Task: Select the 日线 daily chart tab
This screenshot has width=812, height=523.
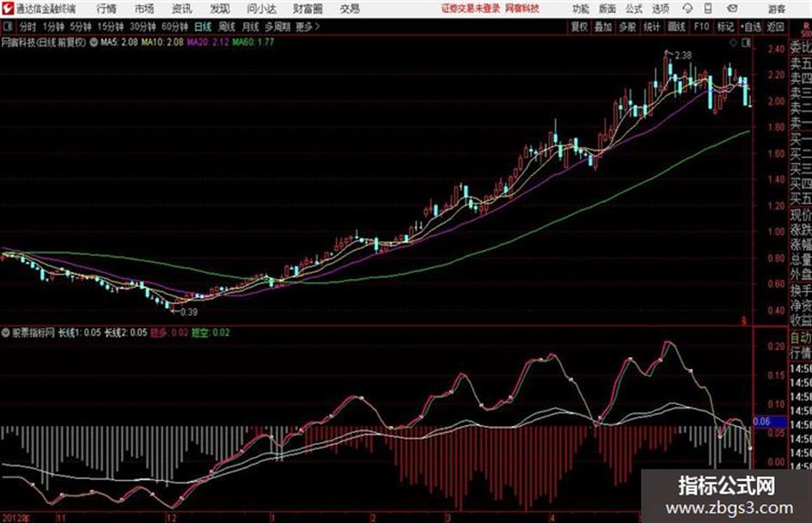Action: (x=203, y=27)
